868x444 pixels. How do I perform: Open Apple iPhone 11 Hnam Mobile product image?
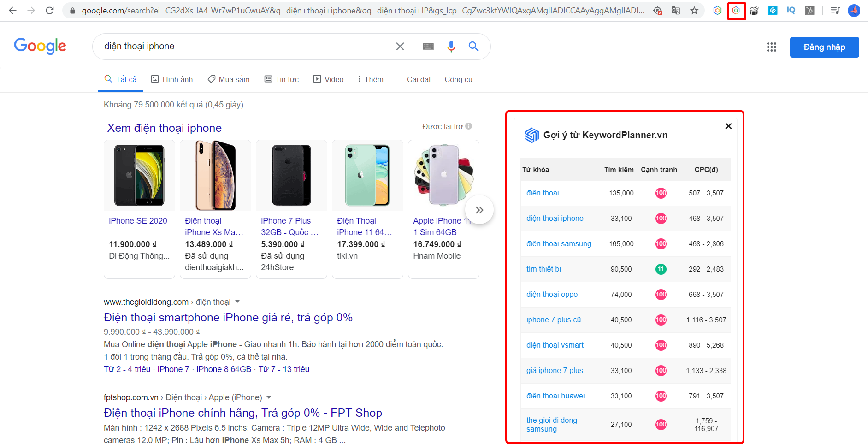443,175
